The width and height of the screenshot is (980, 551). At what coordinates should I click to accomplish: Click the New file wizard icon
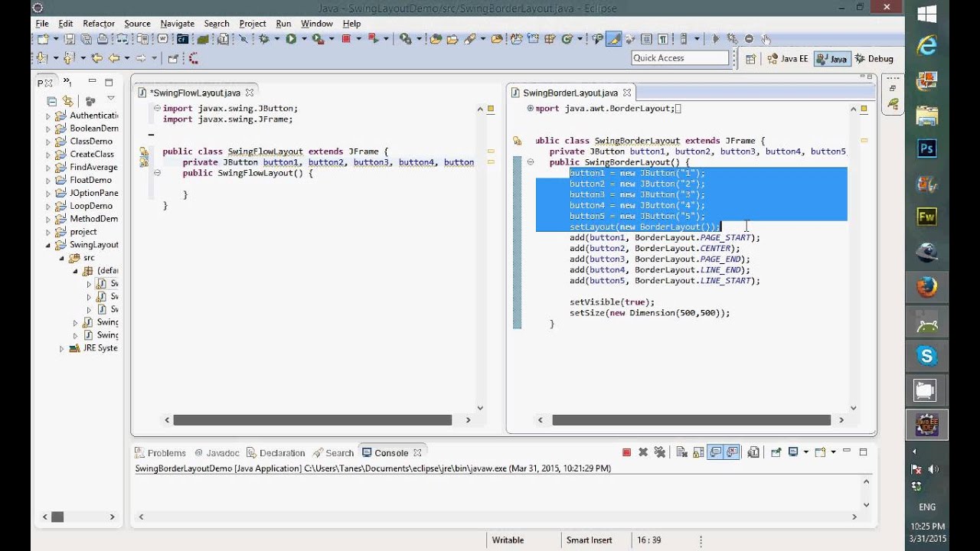[41, 39]
